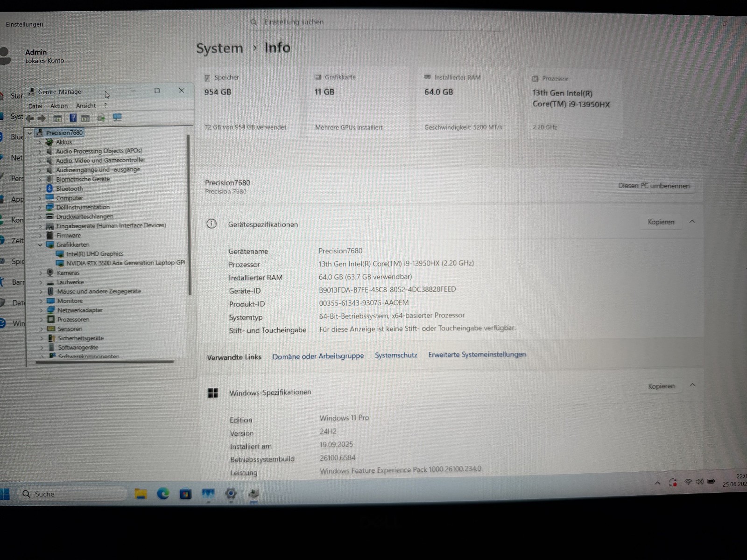Select Eingabegeräte (Human Interface Devices)

(111, 225)
